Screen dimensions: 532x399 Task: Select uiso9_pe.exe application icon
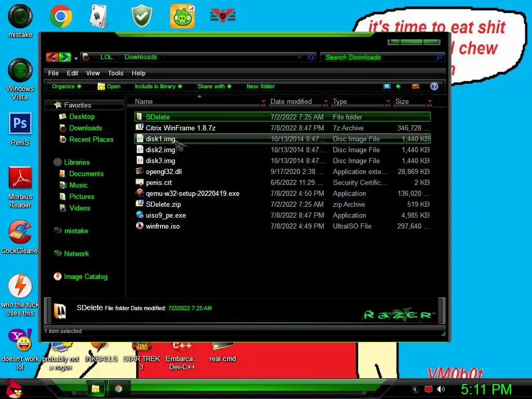[139, 215]
